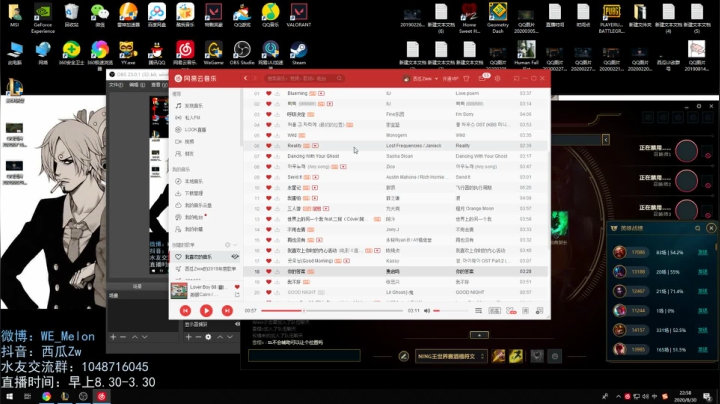
Task: Switch to NetEase mini player mode
Action: pos(517,79)
